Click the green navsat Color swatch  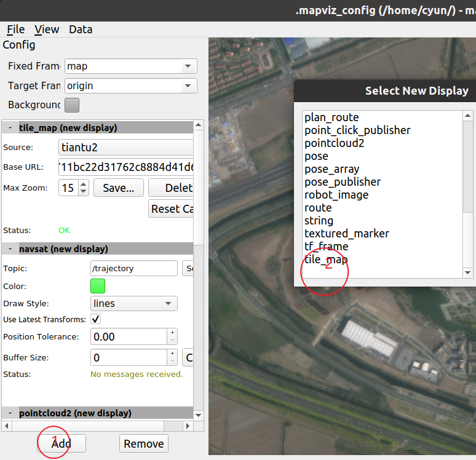[98, 286]
